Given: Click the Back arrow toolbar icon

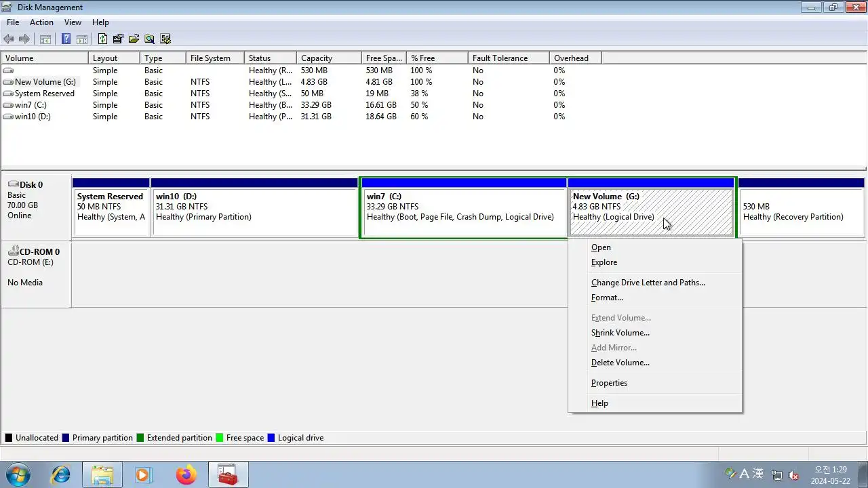Looking at the screenshot, I should (x=9, y=39).
